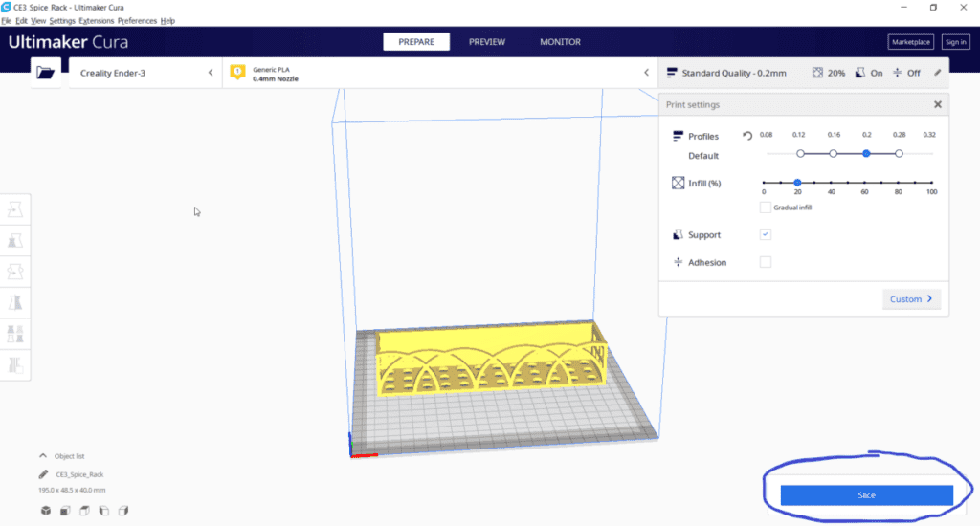Expand the Generic PLA material selector

pos(438,73)
